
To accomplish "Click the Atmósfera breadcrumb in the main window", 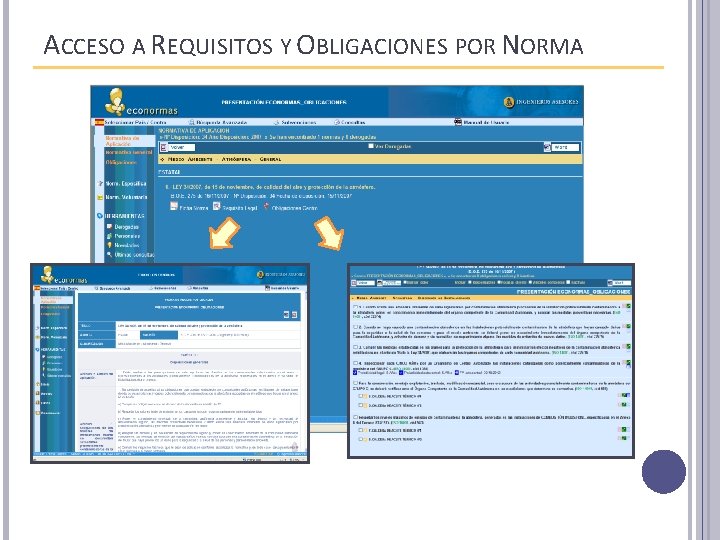I will click(236, 159).
